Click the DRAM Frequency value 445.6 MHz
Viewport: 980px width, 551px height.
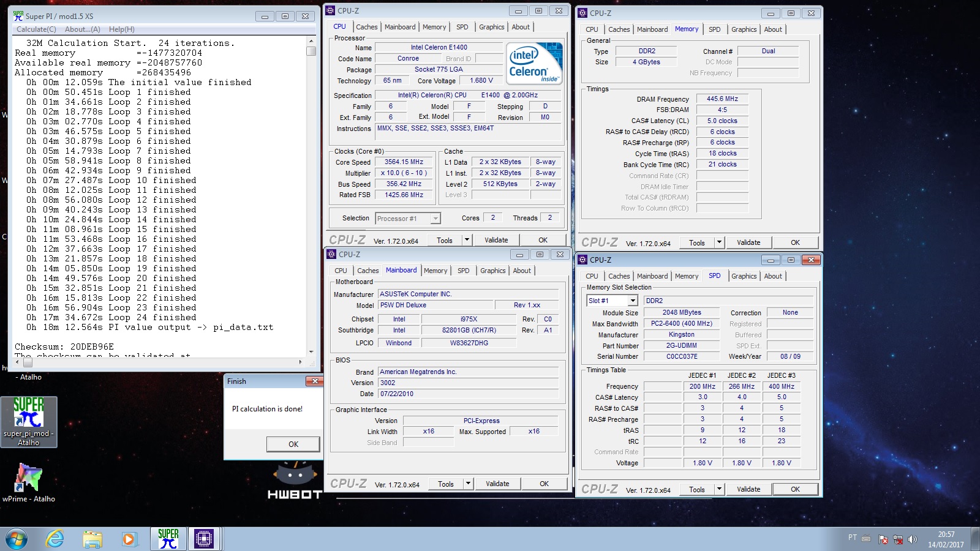click(x=722, y=99)
